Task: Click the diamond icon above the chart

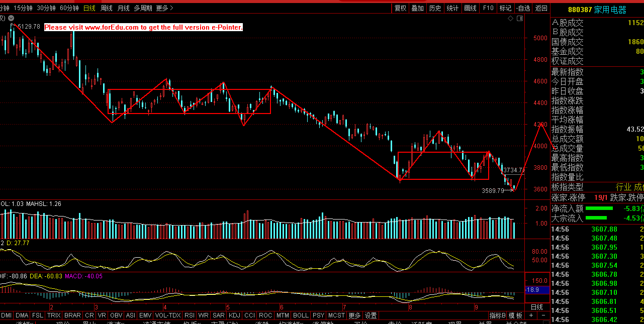Action: [x=511, y=19]
